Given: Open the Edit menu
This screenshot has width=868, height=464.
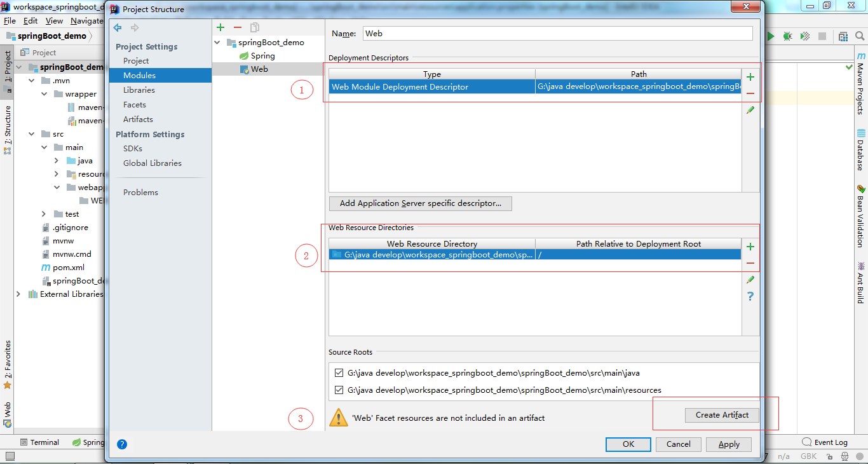Looking at the screenshot, I should [x=31, y=21].
